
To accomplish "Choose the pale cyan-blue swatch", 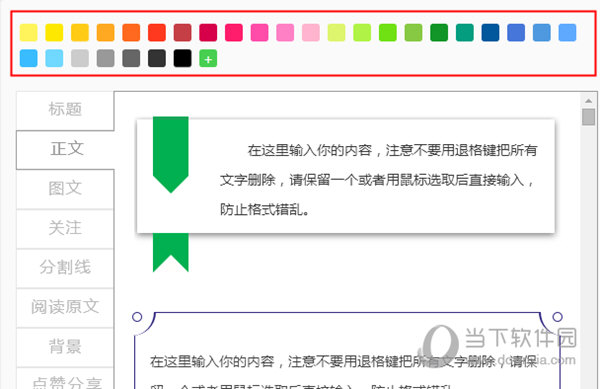I will point(54,58).
